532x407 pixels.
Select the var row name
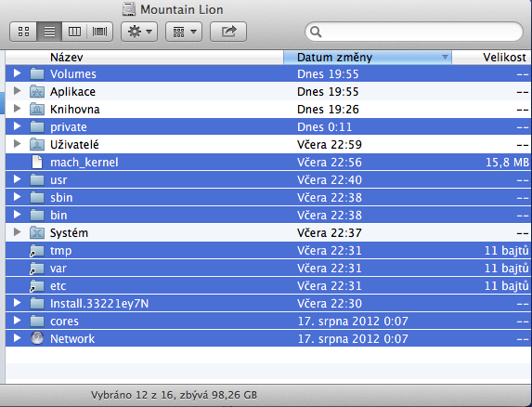click(x=58, y=269)
